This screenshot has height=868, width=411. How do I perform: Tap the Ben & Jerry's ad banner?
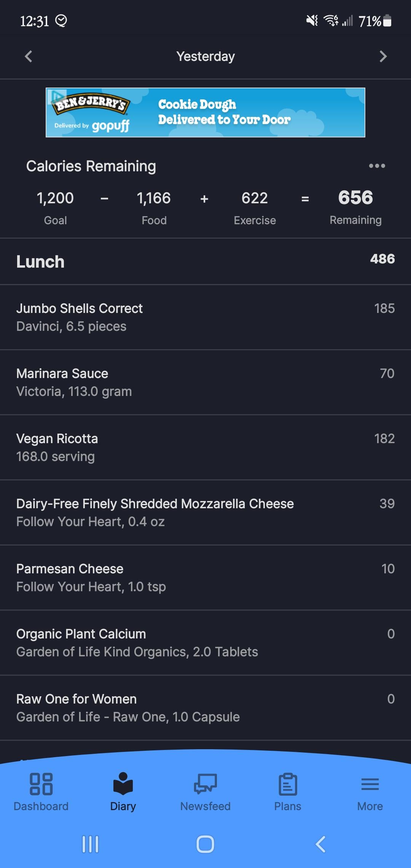(205, 112)
